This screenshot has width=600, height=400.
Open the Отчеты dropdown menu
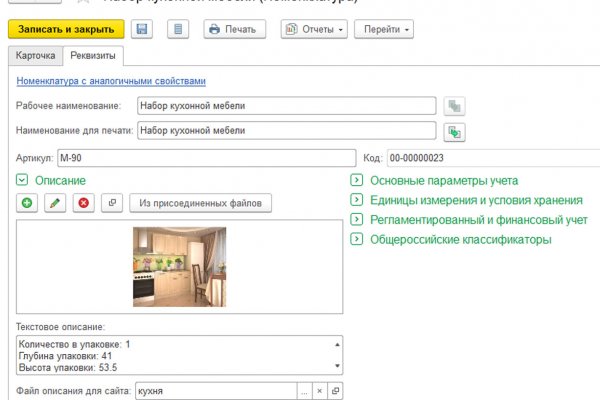click(x=314, y=30)
